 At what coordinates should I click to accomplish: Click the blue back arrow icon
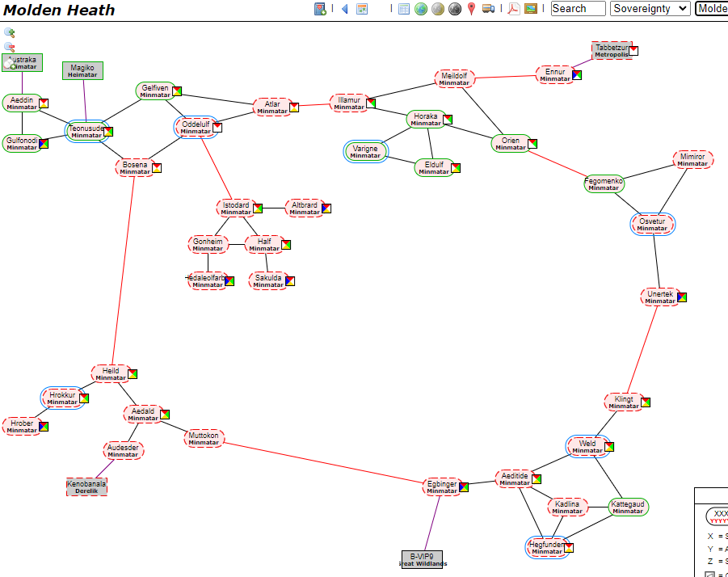click(345, 9)
